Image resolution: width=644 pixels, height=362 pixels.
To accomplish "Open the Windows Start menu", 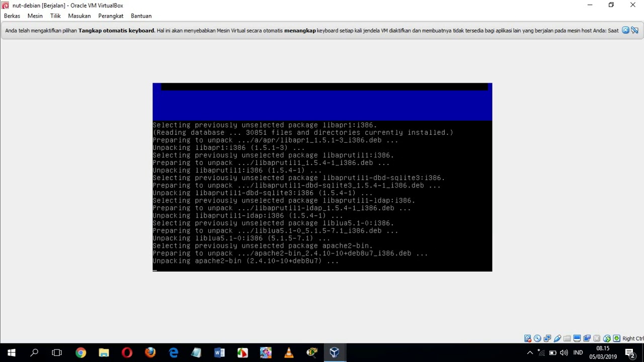I will (x=12, y=352).
